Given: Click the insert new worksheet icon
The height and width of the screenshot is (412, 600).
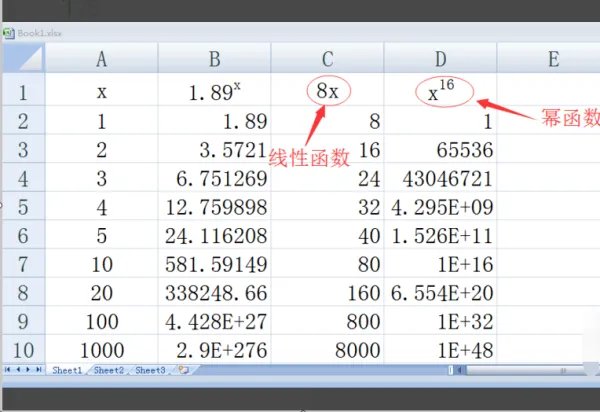Looking at the screenshot, I should pos(184,370).
